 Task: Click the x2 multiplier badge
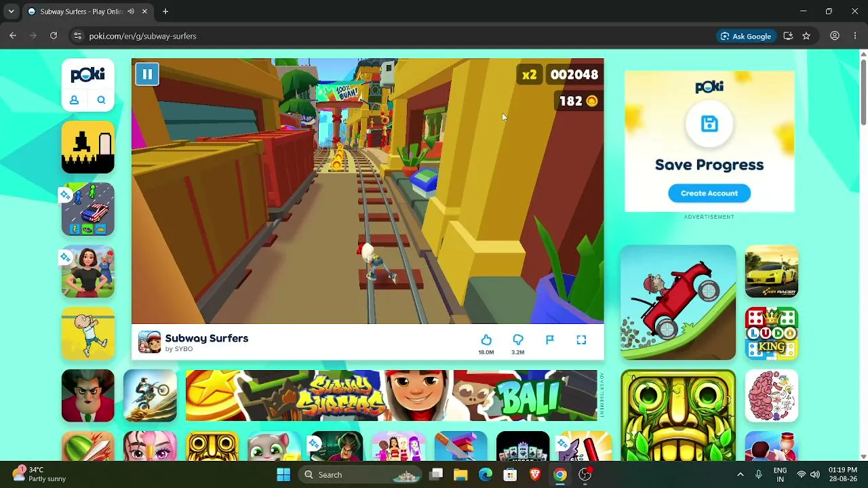click(530, 75)
